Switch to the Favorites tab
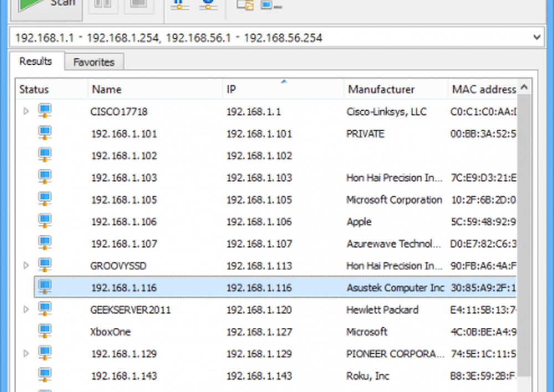The image size is (554, 392). point(94,62)
